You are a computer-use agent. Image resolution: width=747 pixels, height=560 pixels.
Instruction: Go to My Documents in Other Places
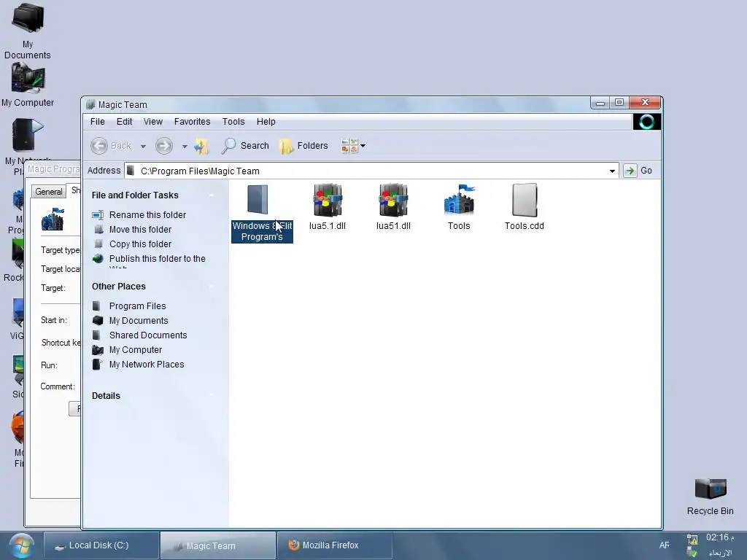pos(138,321)
